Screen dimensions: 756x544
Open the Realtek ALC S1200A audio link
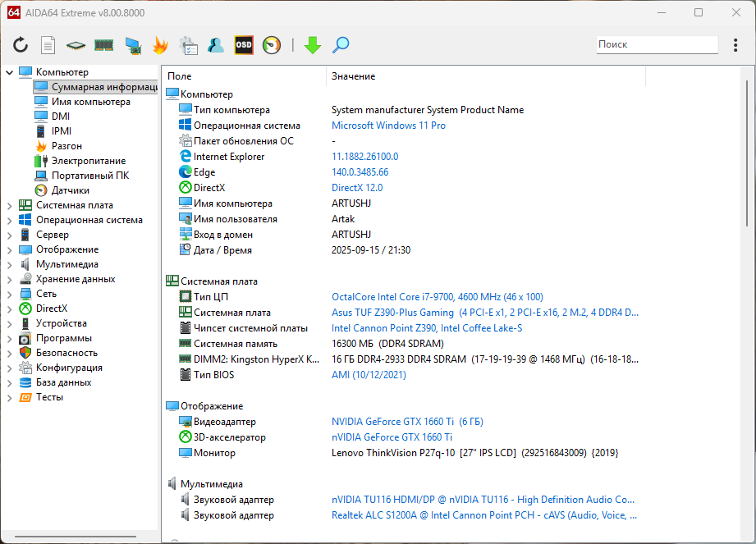click(x=484, y=515)
